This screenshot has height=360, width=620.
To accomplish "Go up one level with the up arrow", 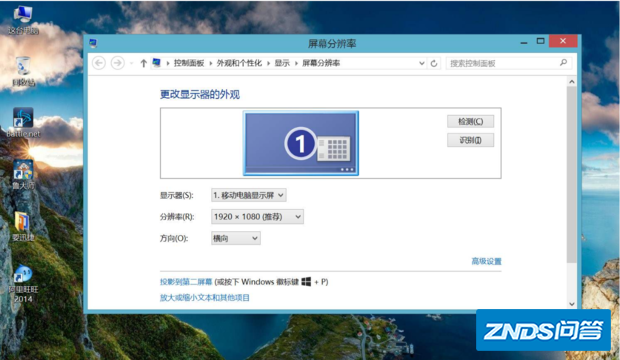I will tap(144, 63).
